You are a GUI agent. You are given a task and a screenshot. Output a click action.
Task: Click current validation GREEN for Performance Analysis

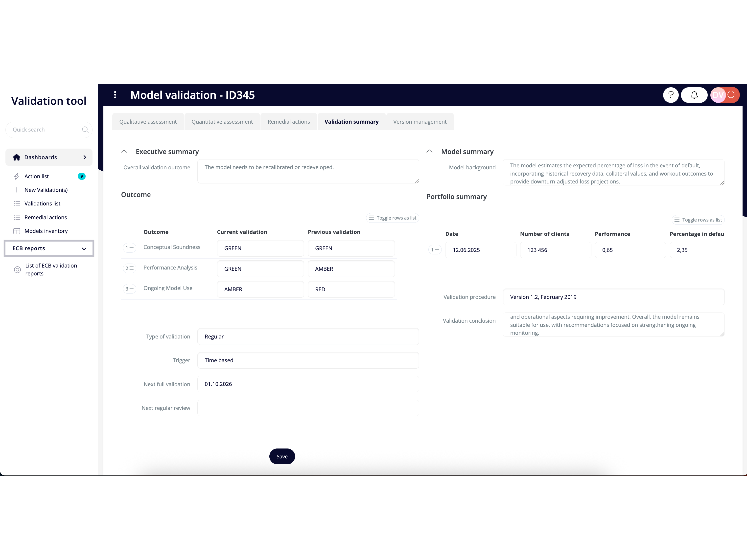pos(260,269)
